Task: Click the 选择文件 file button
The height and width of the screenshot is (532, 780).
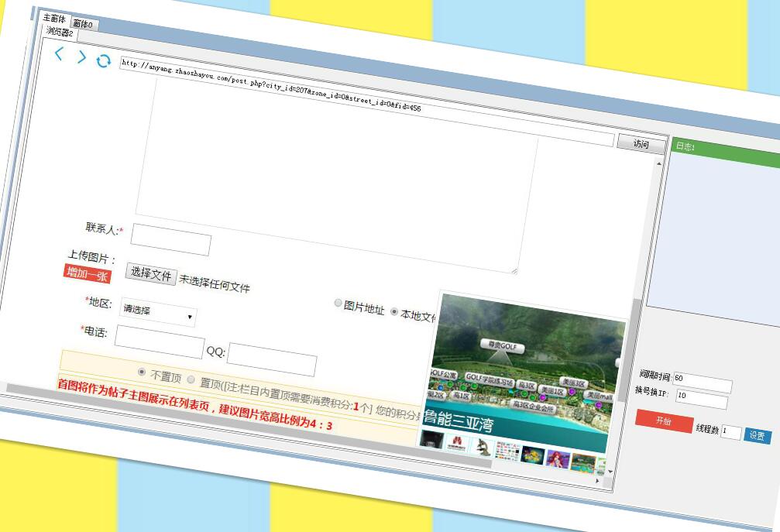Action: click(x=151, y=273)
